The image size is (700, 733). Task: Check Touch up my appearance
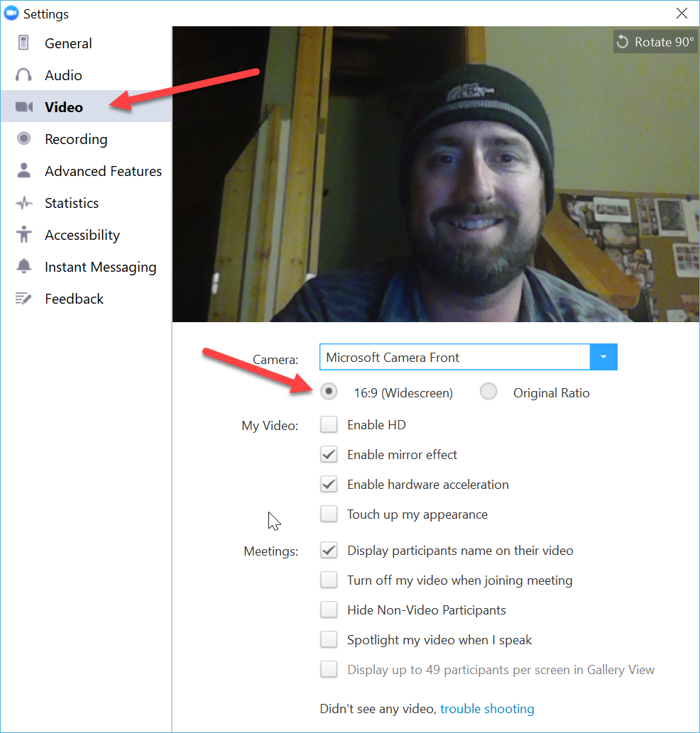click(x=329, y=514)
